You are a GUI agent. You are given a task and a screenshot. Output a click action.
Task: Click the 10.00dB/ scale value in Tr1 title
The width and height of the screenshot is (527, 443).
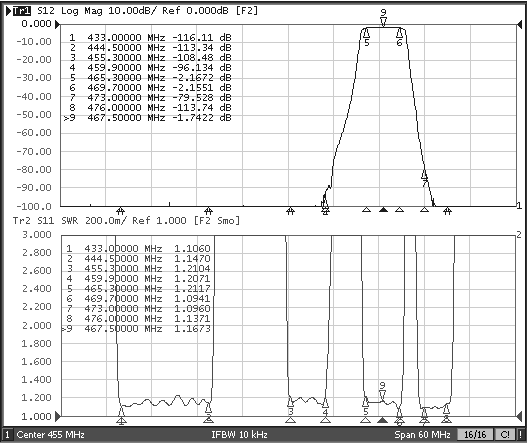point(132,11)
